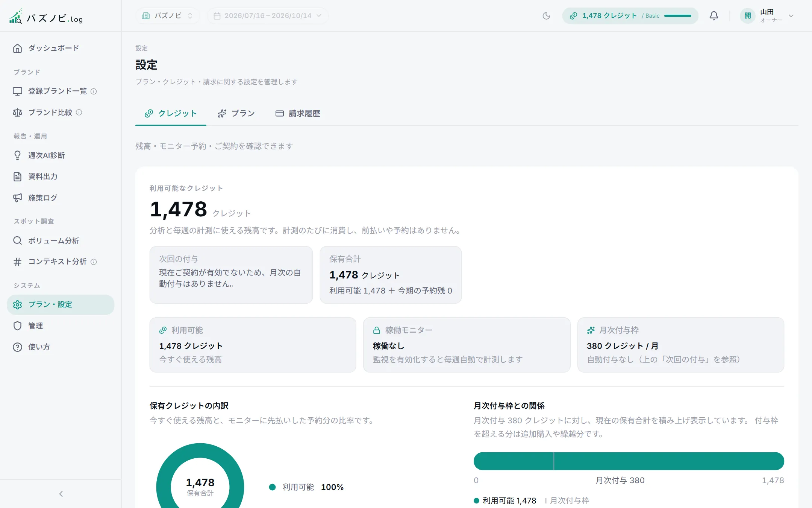Click the 1,478 クレジット header badge

coord(630,16)
